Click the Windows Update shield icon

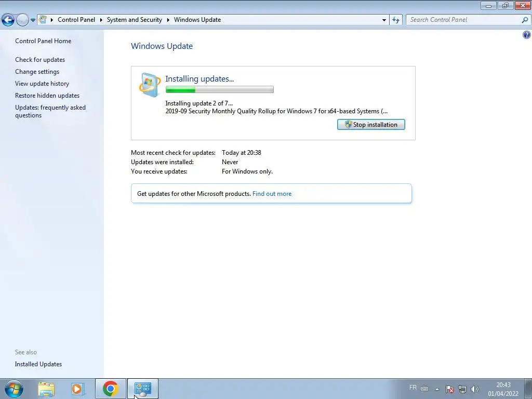[x=150, y=85]
